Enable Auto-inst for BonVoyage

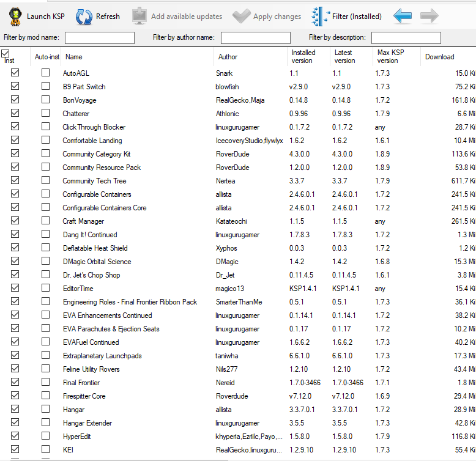point(45,100)
